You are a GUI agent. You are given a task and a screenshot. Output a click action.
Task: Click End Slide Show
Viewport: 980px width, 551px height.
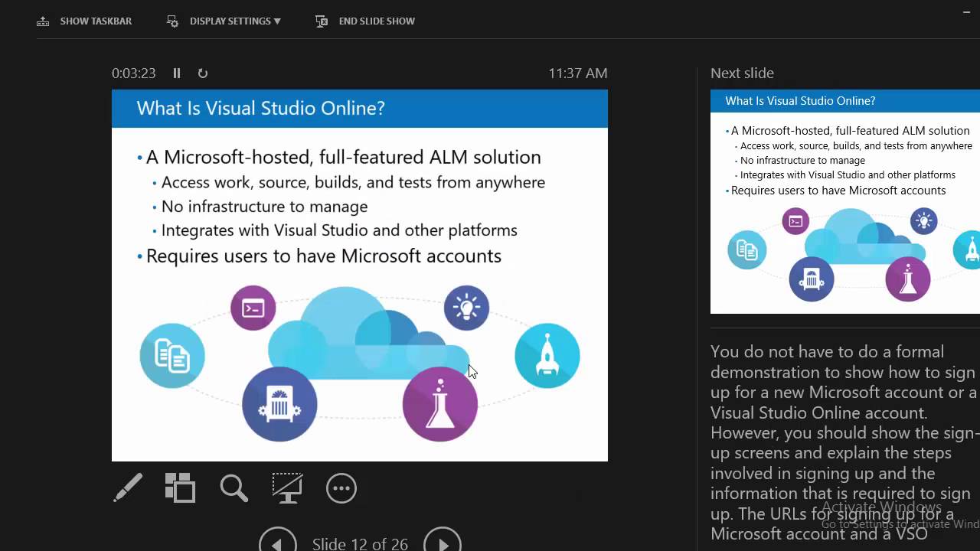[x=365, y=21]
